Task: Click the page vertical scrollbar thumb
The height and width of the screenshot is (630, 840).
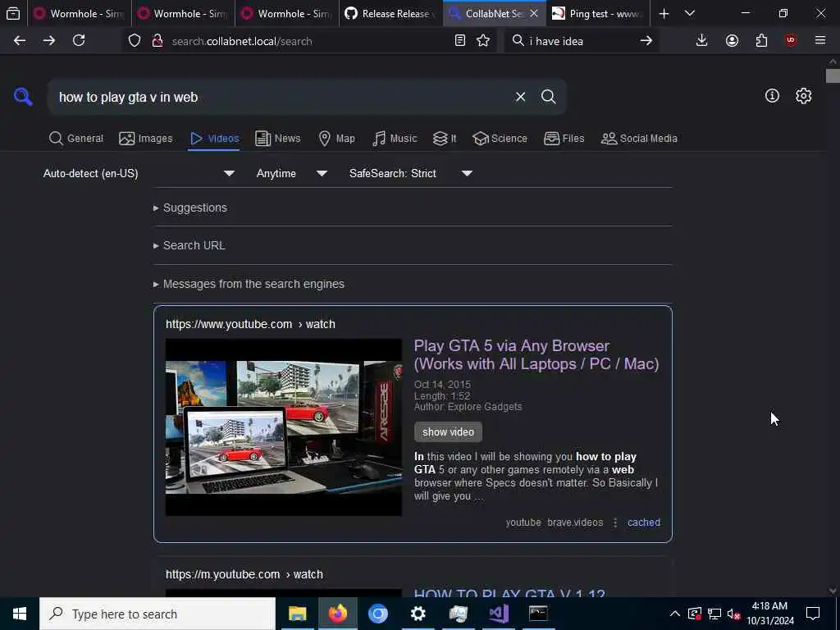Action: coord(833,75)
